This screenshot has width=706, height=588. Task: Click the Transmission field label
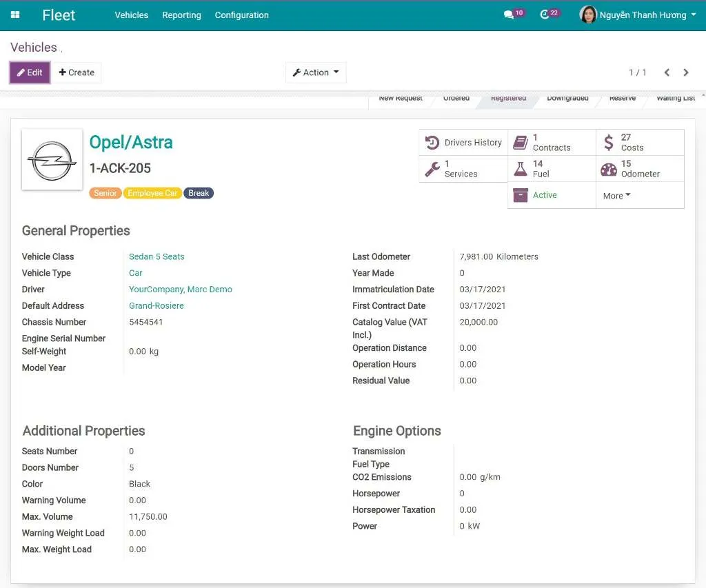(x=379, y=451)
